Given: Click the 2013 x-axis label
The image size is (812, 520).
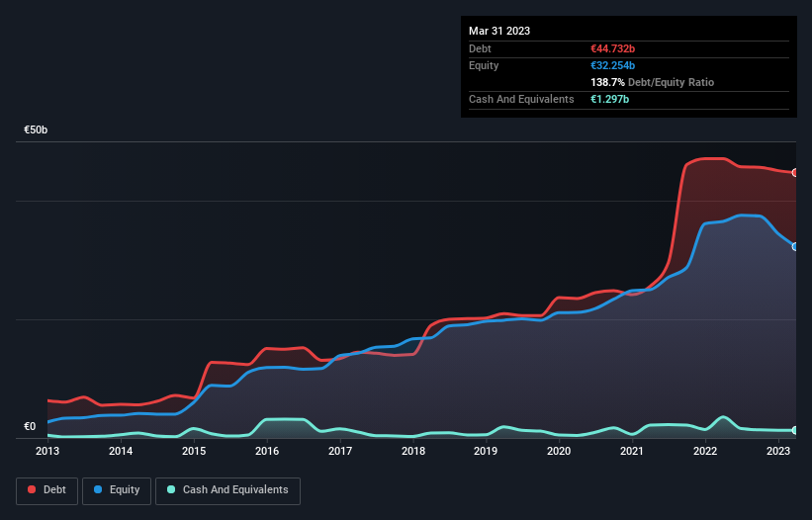Looking at the screenshot, I should (47, 451).
